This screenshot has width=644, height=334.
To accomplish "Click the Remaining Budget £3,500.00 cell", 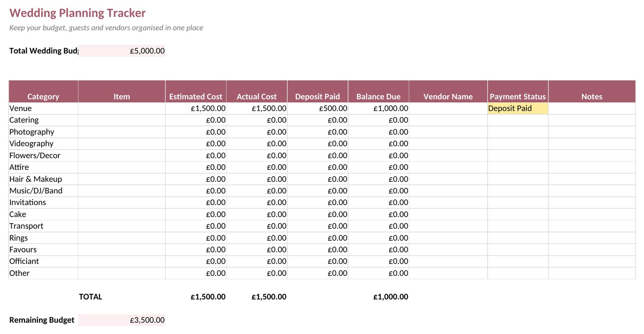I will (122, 320).
